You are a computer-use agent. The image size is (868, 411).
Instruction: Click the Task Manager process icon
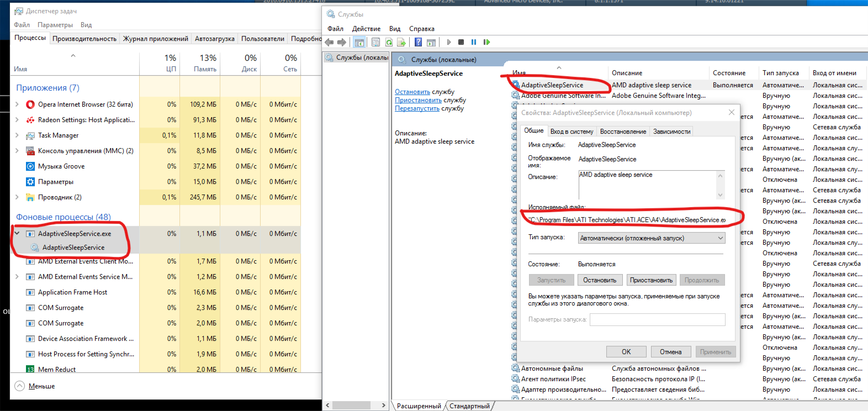[x=30, y=135]
